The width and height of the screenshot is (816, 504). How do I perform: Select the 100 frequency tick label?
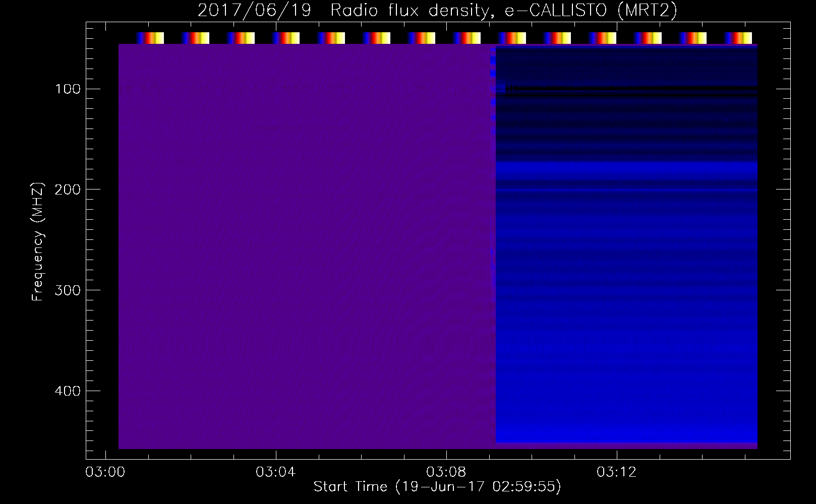(x=68, y=89)
